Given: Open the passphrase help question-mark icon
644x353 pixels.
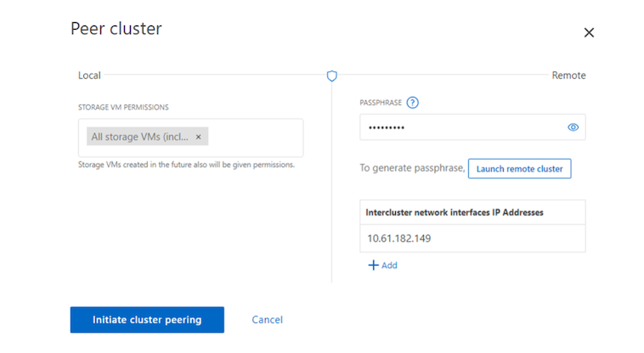Looking at the screenshot, I should click(413, 103).
